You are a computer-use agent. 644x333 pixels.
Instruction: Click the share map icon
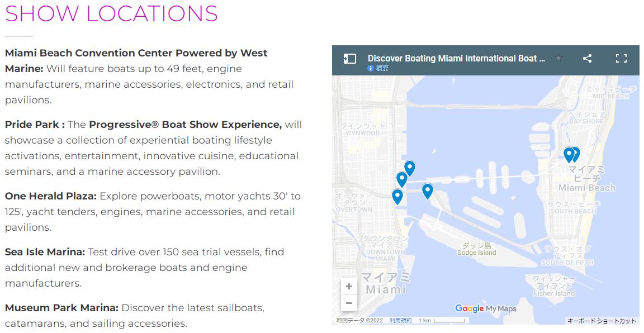tap(587, 58)
